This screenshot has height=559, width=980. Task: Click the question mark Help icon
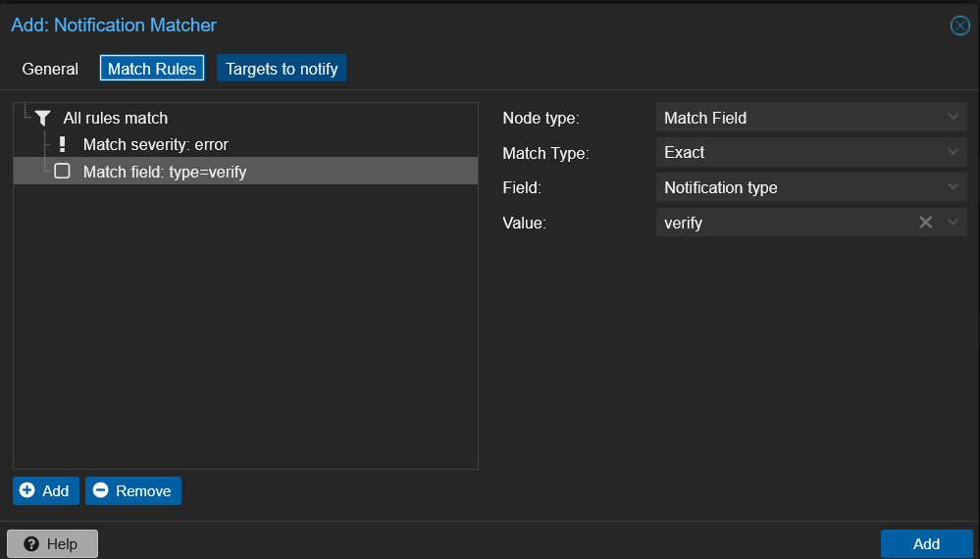(x=31, y=544)
